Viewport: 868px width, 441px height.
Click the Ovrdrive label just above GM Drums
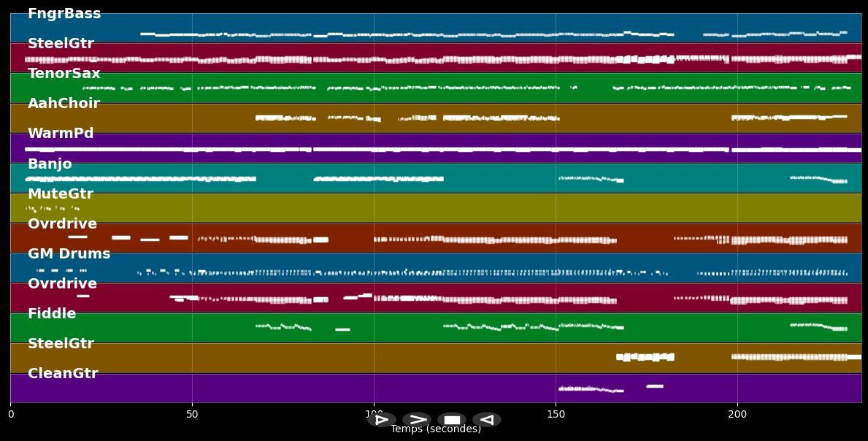tap(62, 224)
